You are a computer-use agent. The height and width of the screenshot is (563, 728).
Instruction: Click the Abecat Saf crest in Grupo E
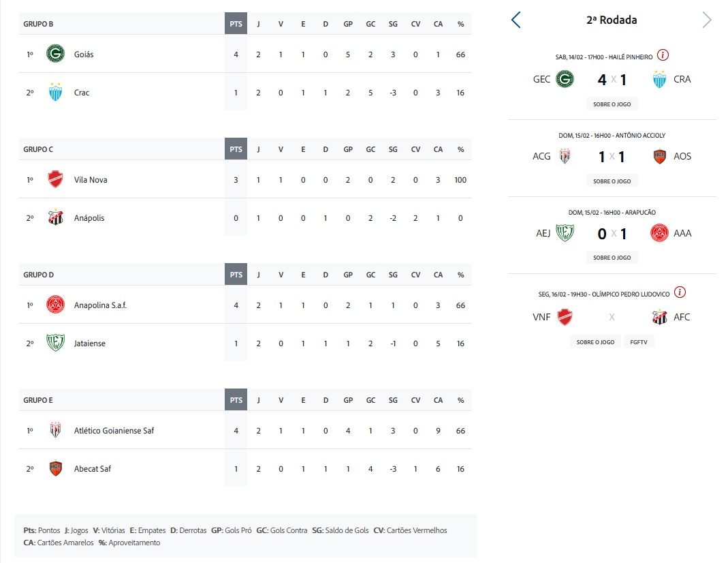click(55, 469)
